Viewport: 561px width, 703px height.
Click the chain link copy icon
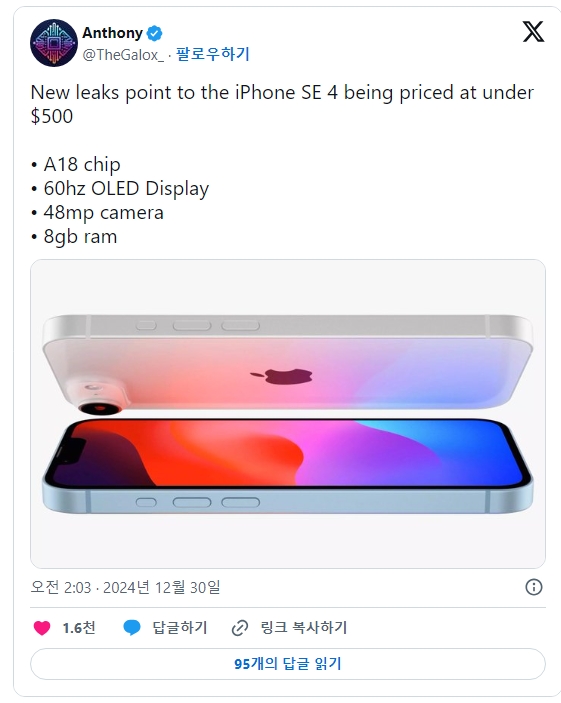point(240,628)
